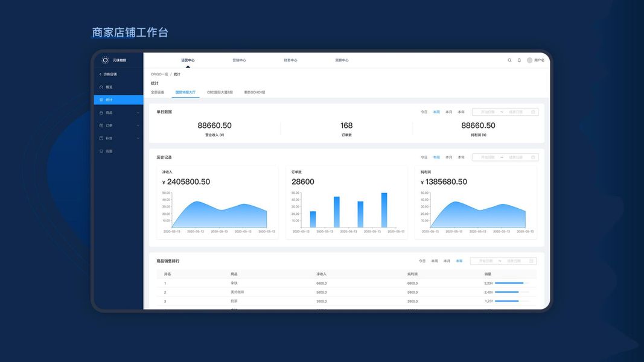Open calendar icon in 历史记录 date range
Screen dimensions: 644x362
pyautogui.click(x=533, y=157)
